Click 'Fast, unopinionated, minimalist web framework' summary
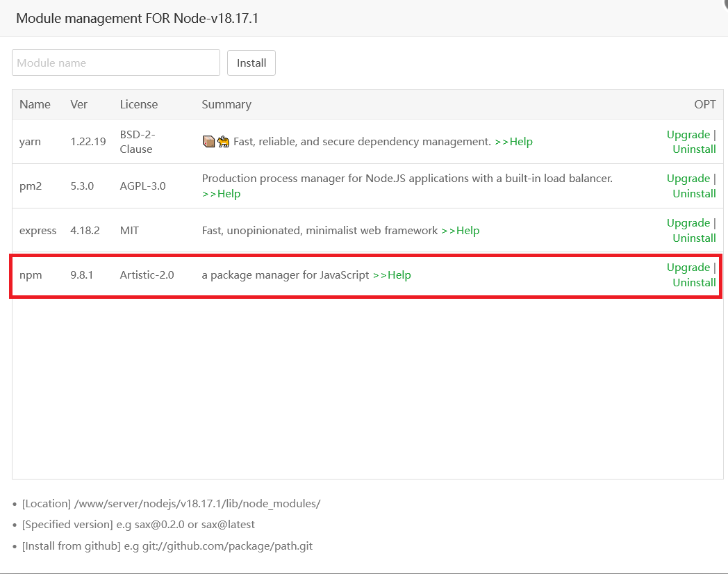This screenshot has height=574, width=728. (x=320, y=230)
